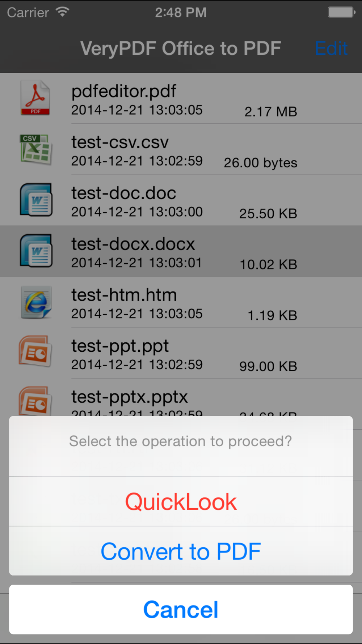Open Edit mode in the header
The image size is (362, 644).
click(331, 48)
